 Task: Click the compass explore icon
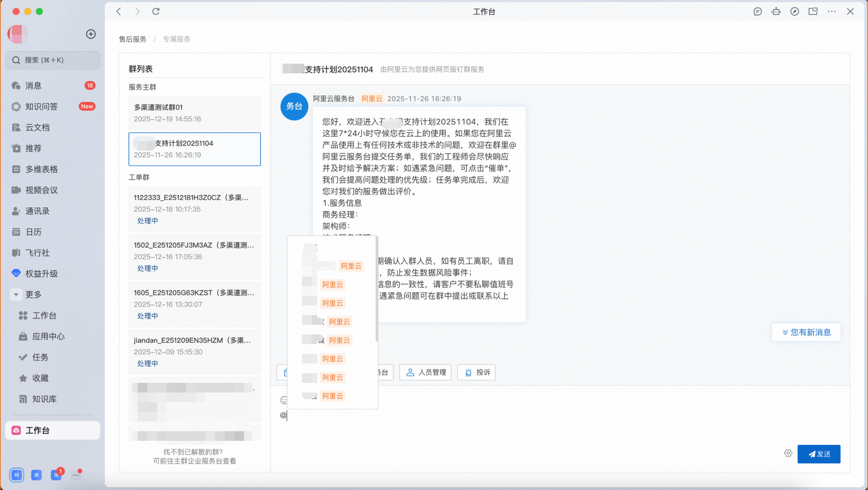[x=795, y=12]
